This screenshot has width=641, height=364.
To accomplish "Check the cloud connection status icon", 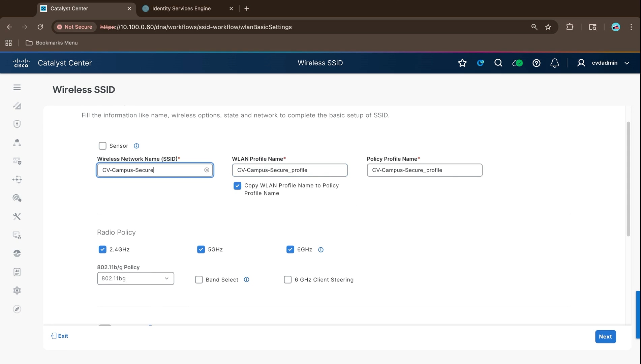I will [517, 63].
